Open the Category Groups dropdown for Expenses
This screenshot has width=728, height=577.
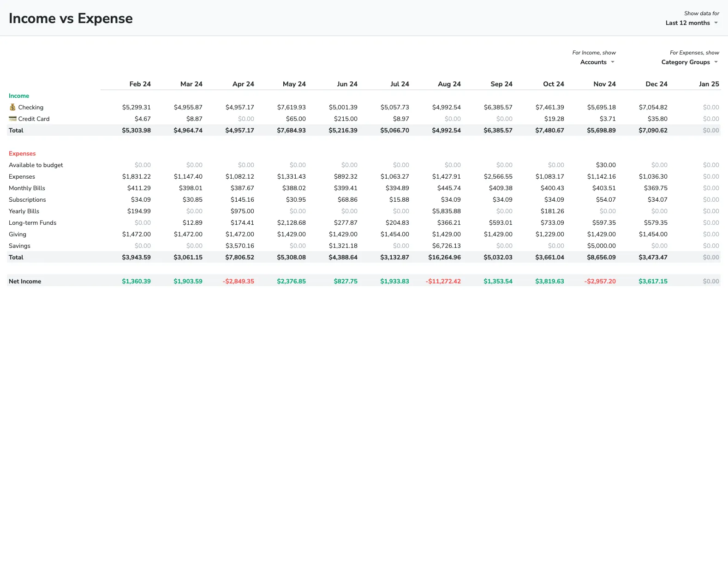(690, 62)
